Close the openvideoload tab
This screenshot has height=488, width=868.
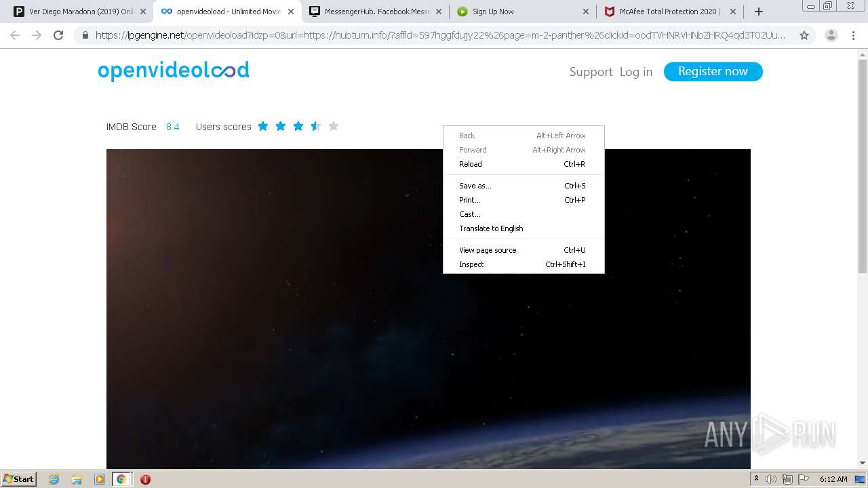(x=291, y=12)
